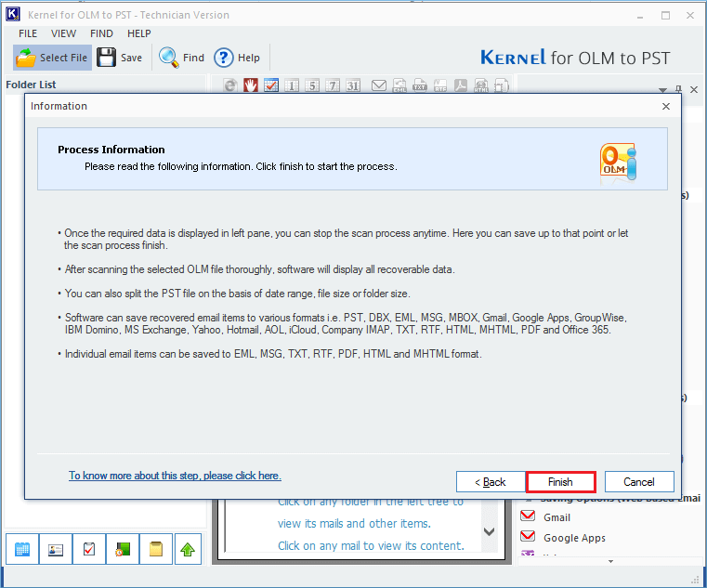The image size is (707, 588).
Task: Click the journal icon with the clock in the bottom bar
Action: [x=123, y=549]
